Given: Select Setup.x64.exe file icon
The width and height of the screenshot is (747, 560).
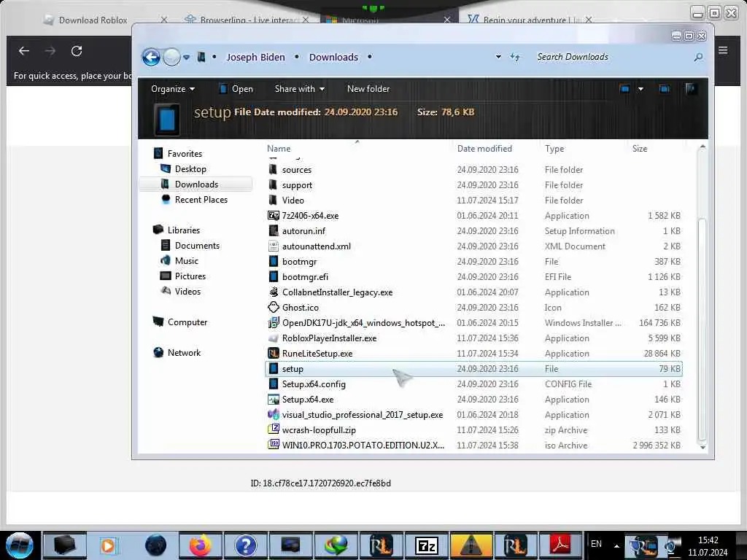Looking at the screenshot, I should (273, 400).
